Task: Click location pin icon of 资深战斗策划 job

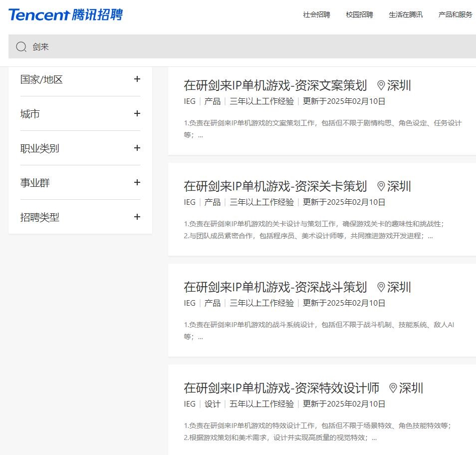Action: click(x=381, y=287)
